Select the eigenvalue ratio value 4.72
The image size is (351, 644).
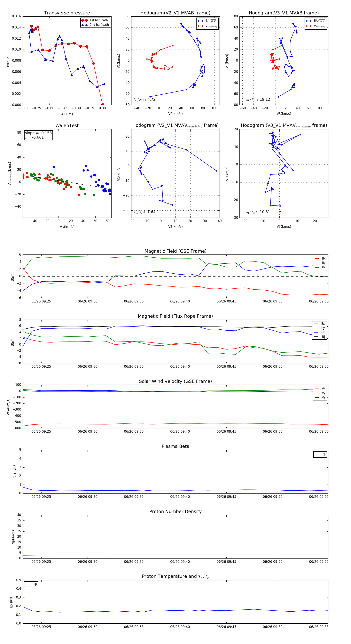click(x=151, y=100)
